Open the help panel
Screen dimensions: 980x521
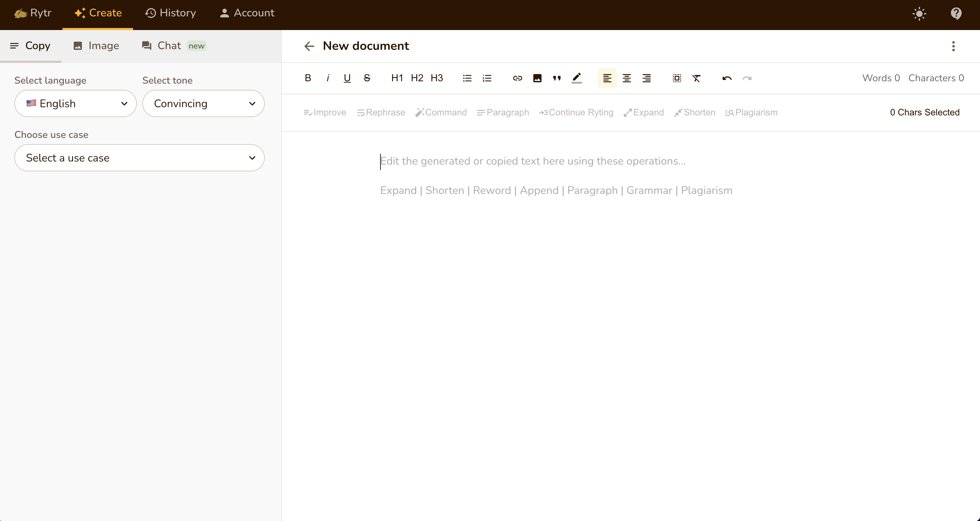(956, 14)
